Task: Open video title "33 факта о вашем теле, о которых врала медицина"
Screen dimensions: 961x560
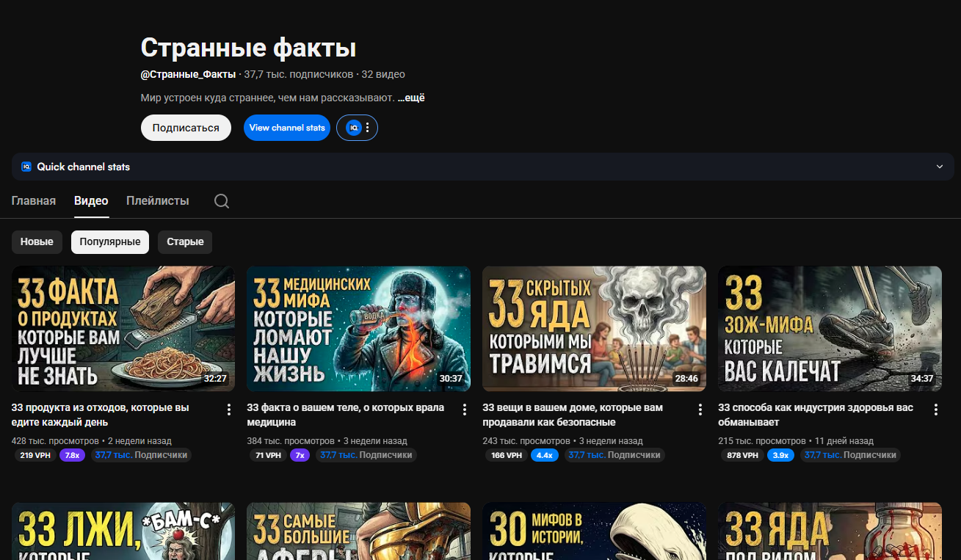Action: click(346, 415)
